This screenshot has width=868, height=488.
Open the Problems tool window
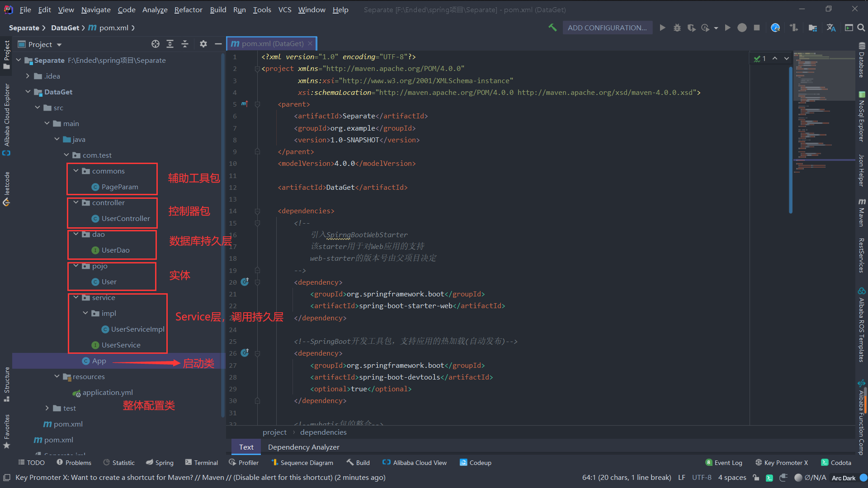pyautogui.click(x=74, y=463)
